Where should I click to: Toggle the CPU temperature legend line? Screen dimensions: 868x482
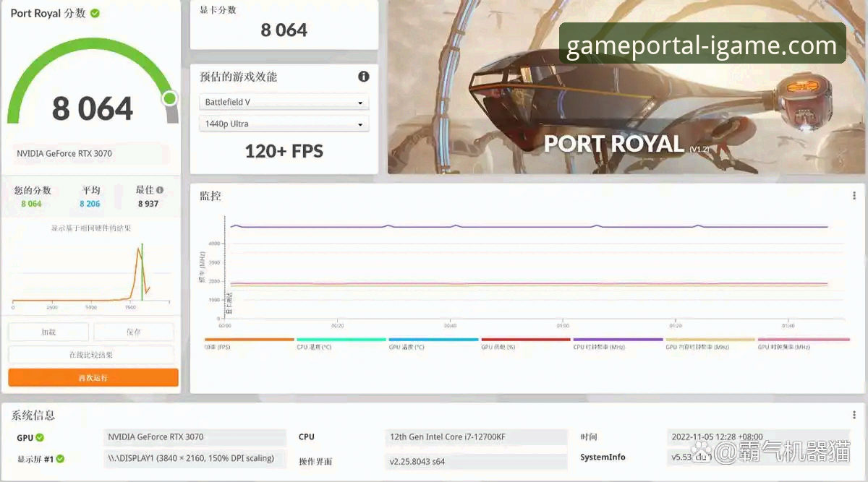tap(341, 340)
